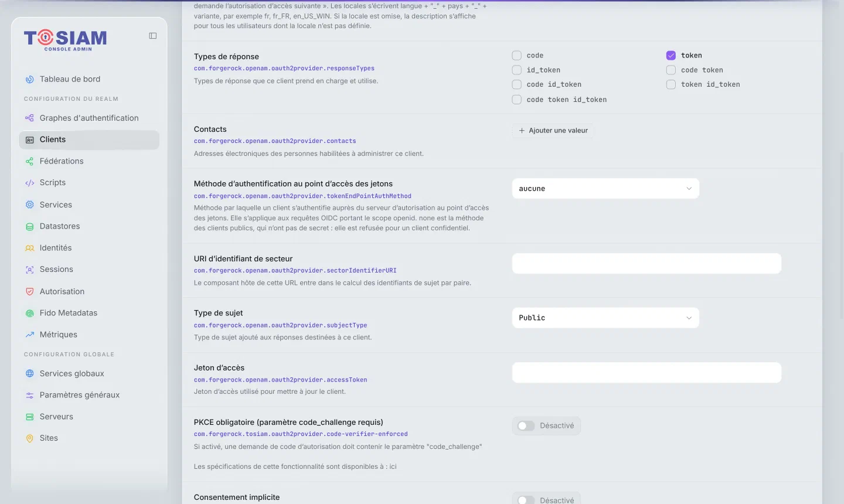Click the Sites location pin icon
844x504 pixels.
point(29,438)
